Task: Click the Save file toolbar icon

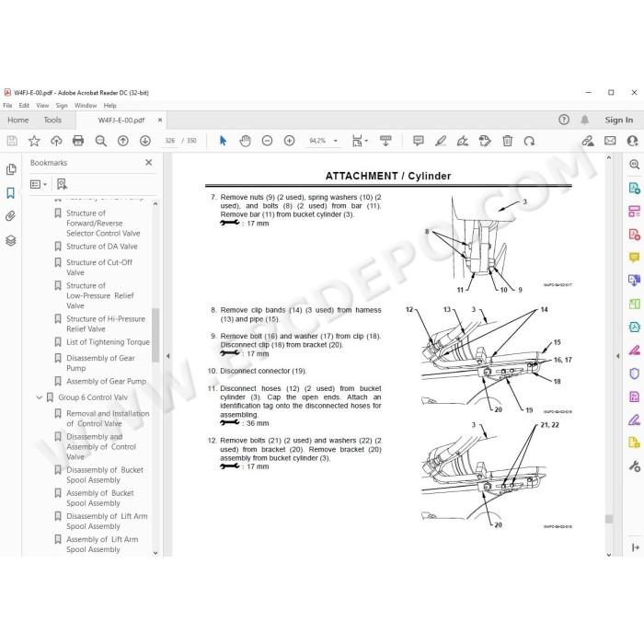Action: [12, 141]
